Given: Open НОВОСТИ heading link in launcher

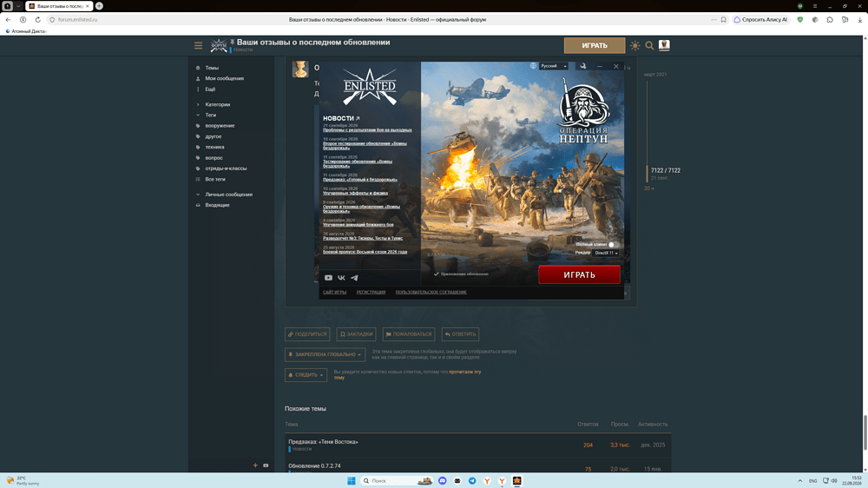Looking at the screenshot, I should tap(341, 119).
